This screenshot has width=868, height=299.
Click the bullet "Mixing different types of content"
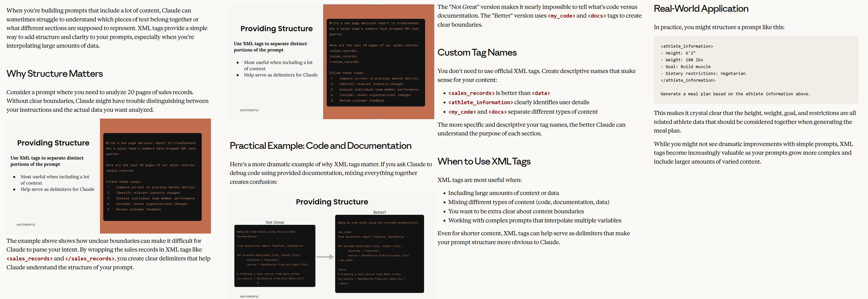(x=529, y=202)
